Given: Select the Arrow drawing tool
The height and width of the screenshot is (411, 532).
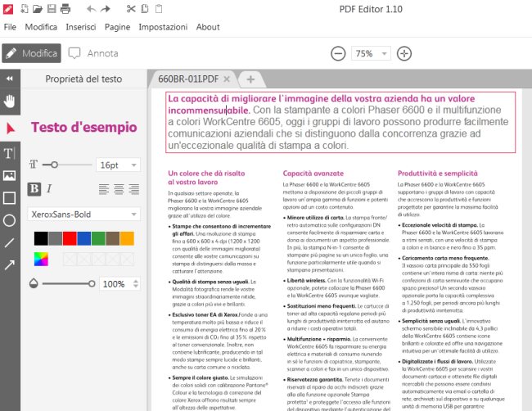Looking at the screenshot, I should tap(9, 265).
